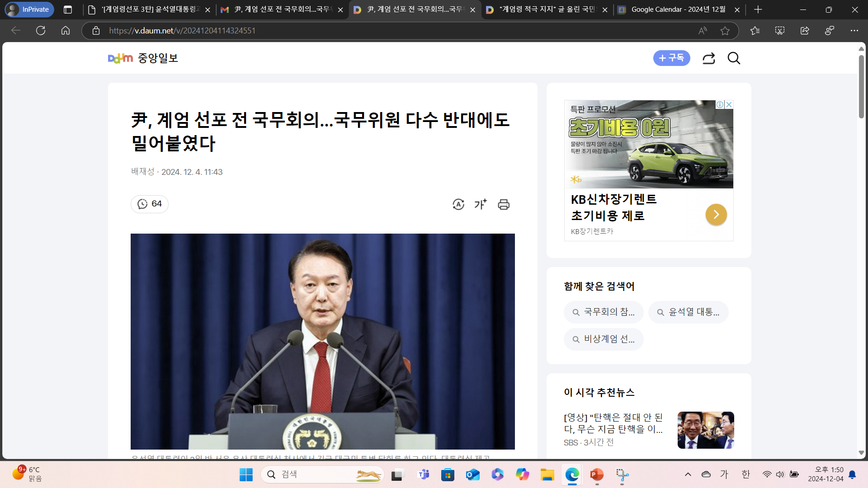The image size is (868, 488).
Task: Switch to Google Calendar tab
Action: 678,9
